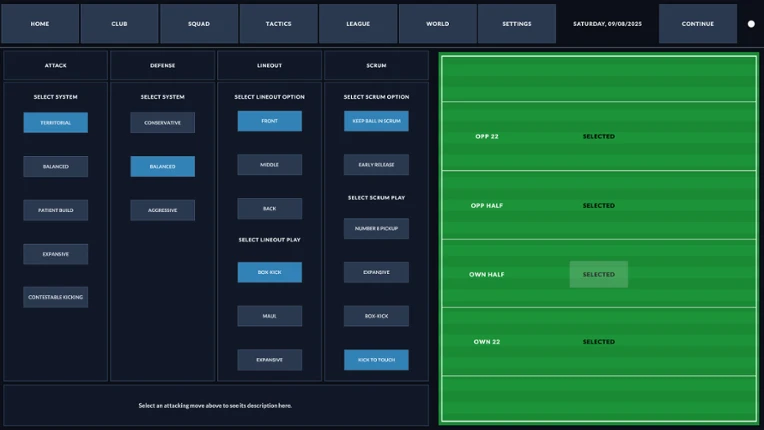Open the League menu
Screen dimensions: 764x430
click(358, 24)
